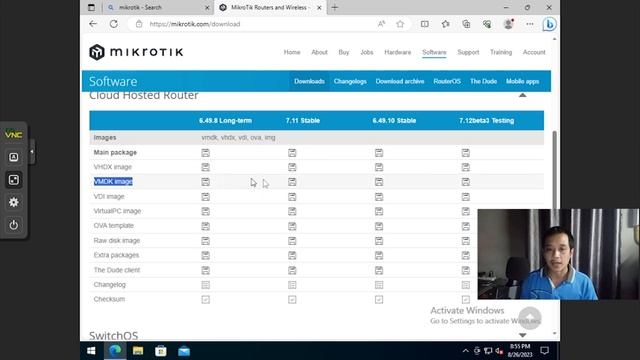Open the Downloads tab

tap(309, 81)
